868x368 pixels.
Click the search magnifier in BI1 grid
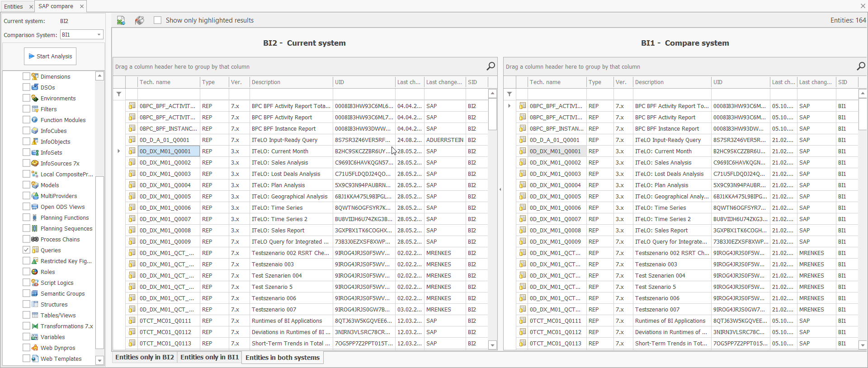coord(861,66)
